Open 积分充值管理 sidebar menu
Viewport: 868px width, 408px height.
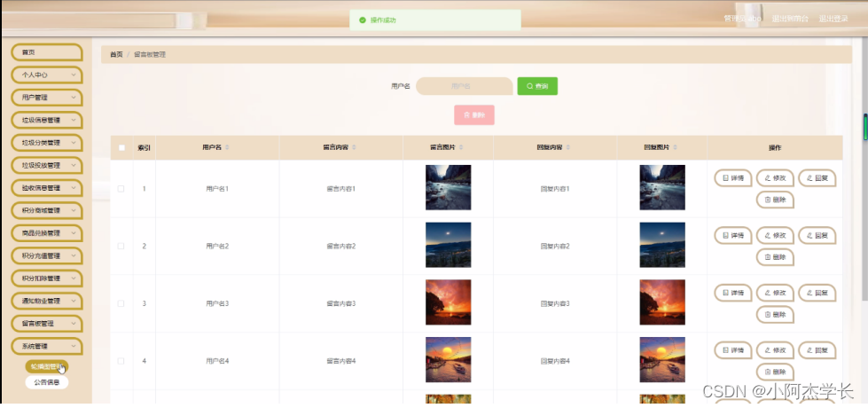(47, 255)
